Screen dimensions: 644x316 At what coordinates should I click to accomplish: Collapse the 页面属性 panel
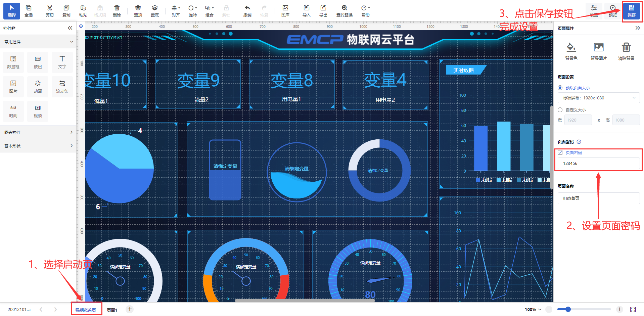[x=638, y=28]
